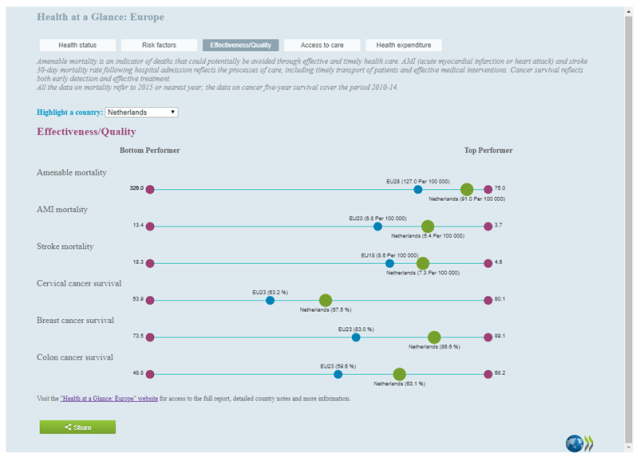Click EU20 blue dot on AMI mortality
Image resolution: width=640 pixels, height=461 pixels.
point(377,226)
